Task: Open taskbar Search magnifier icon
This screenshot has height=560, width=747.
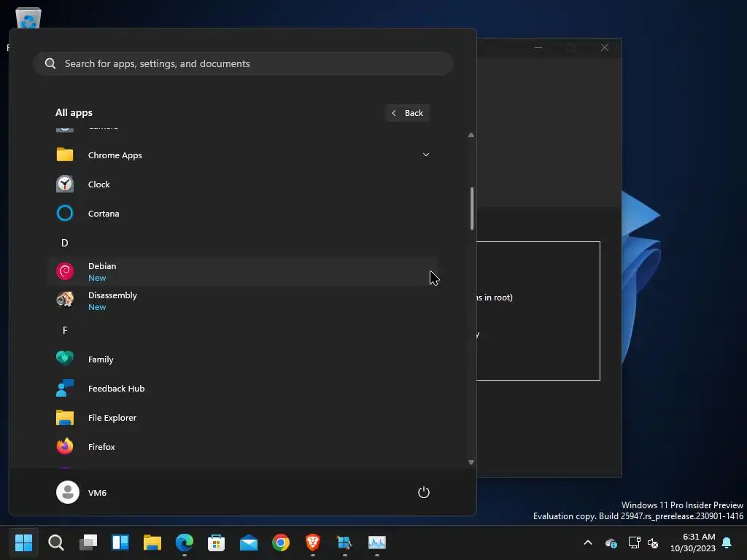Action: [55, 542]
